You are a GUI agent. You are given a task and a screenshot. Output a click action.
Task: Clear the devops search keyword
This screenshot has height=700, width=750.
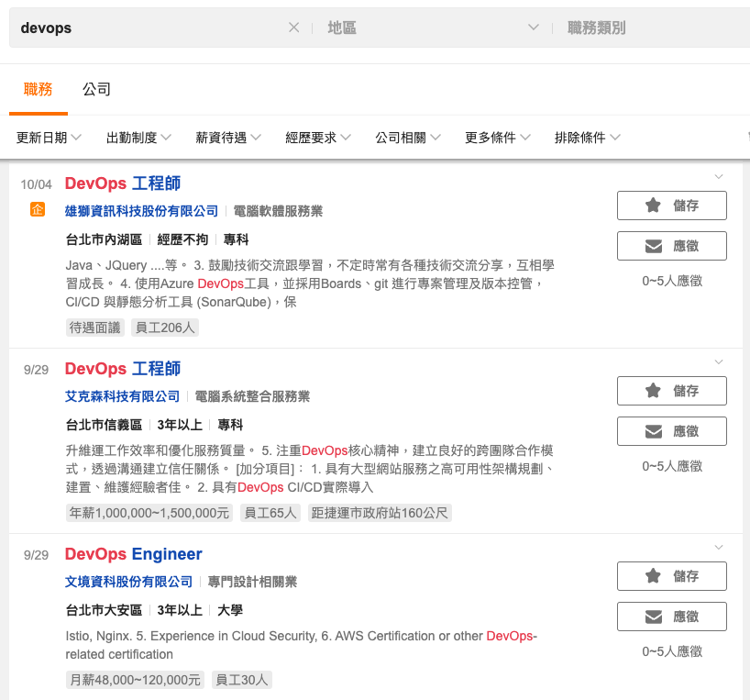[293, 28]
